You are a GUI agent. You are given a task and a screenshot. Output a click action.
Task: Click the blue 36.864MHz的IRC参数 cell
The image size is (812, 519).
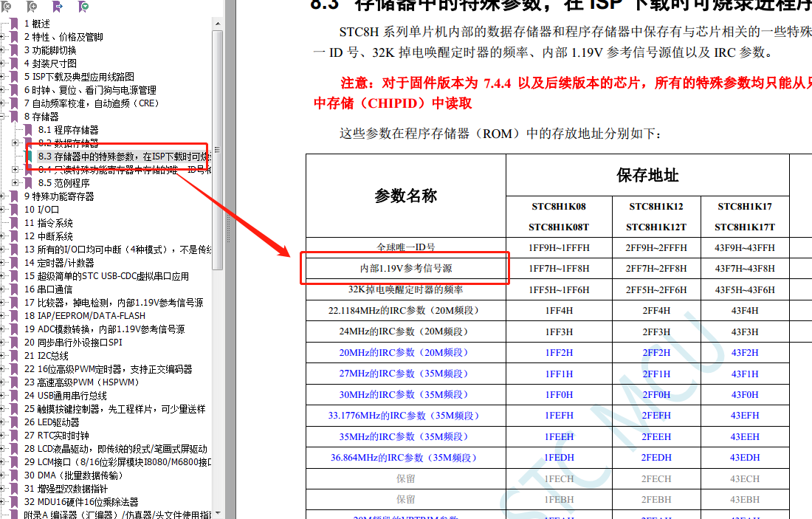pos(406,458)
